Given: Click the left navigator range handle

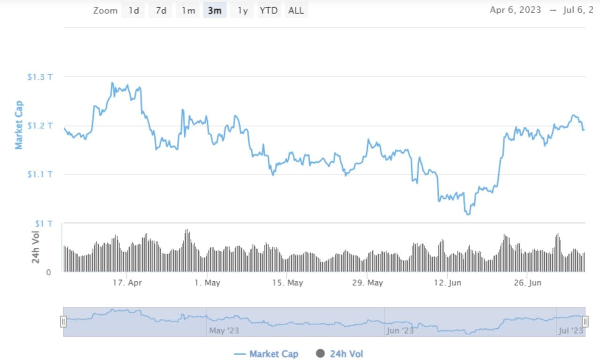Looking at the screenshot, I should [63, 321].
